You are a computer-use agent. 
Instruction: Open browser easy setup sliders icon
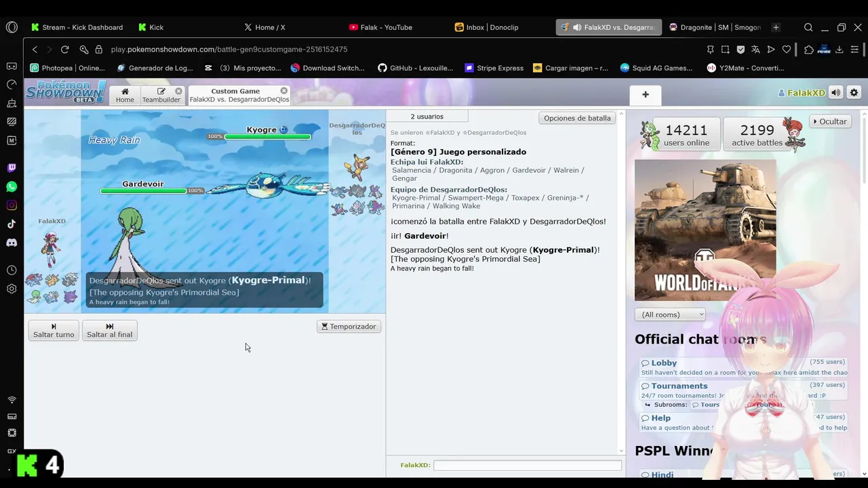pyautogui.click(x=854, y=49)
